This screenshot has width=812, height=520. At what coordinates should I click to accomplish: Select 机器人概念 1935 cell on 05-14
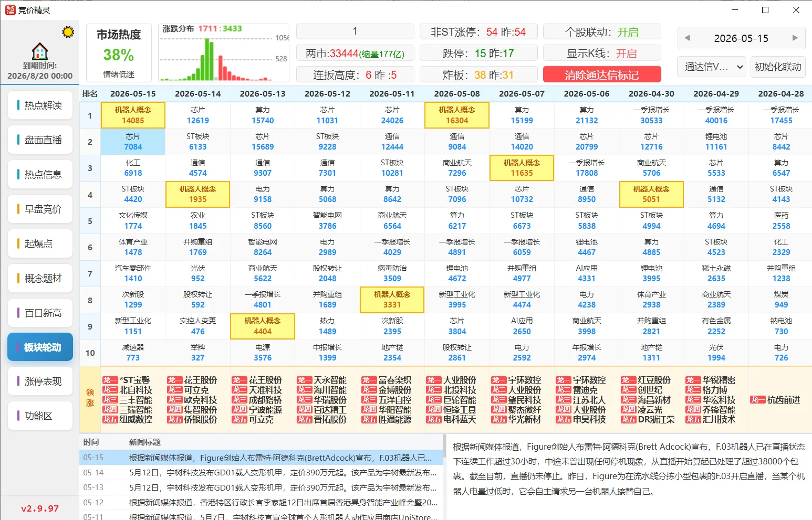[x=197, y=194]
